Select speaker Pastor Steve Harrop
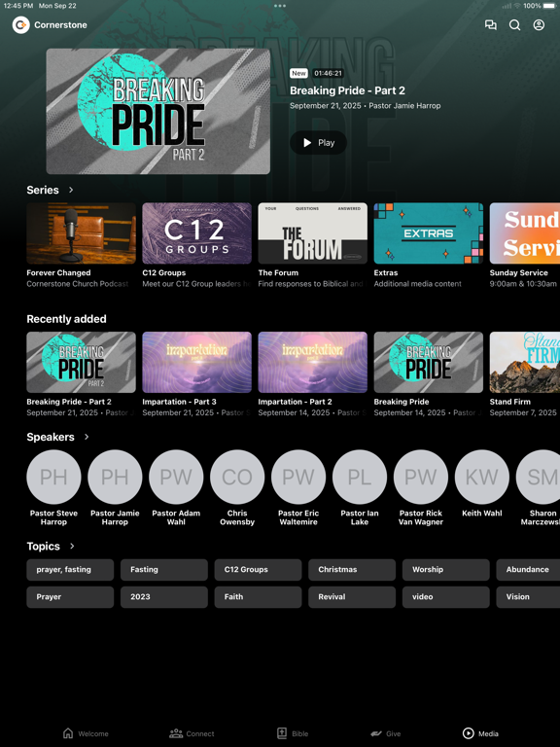 (x=53, y=477)
